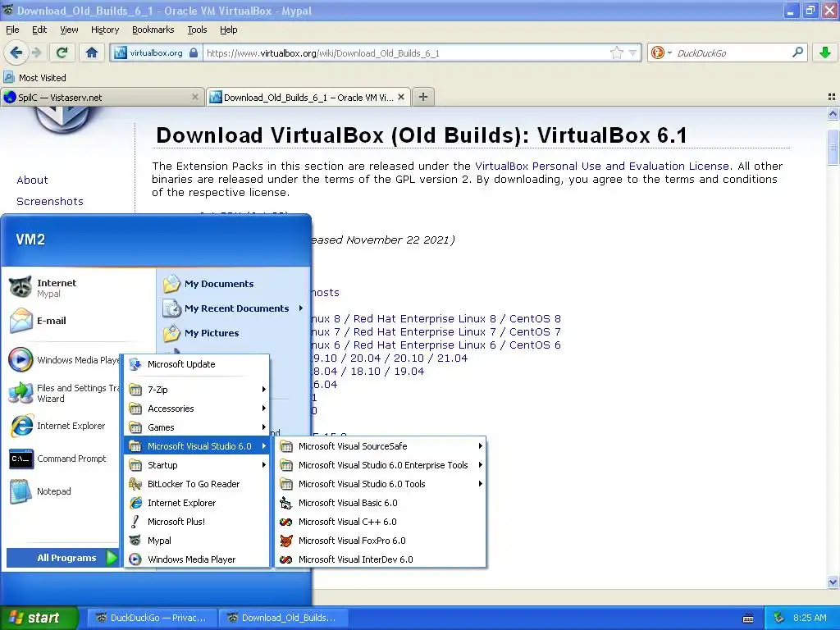840x630 pixels.
Task: Open the Tools menu
Action: [x=197, y=30]
